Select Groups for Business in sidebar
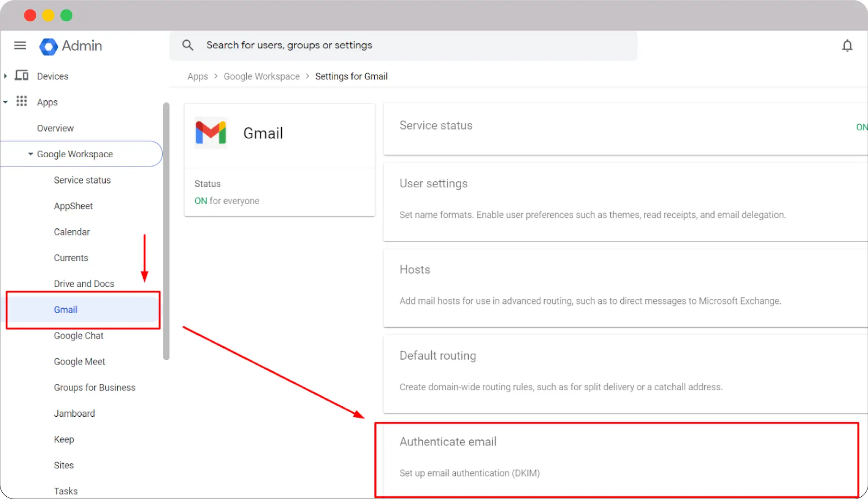 tap(94, 387)
